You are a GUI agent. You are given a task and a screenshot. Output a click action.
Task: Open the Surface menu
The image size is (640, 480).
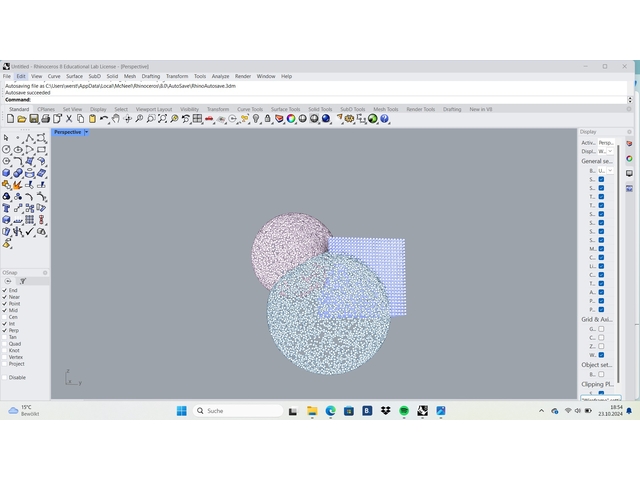74,76
